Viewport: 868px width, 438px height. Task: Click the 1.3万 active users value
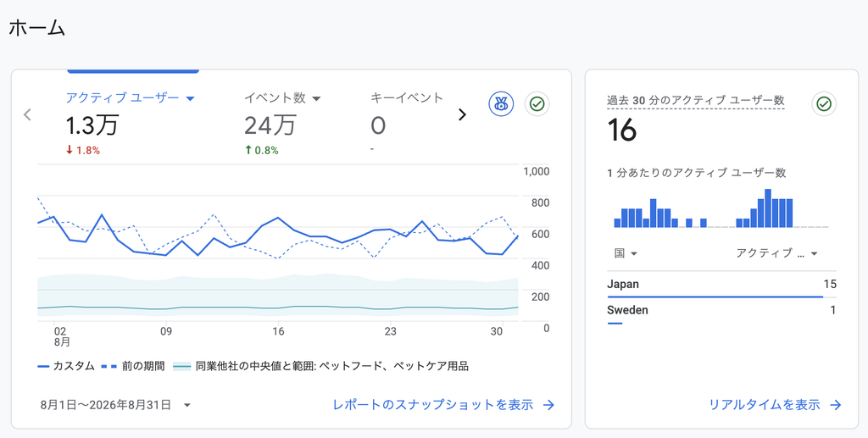(x=92, y=125)
